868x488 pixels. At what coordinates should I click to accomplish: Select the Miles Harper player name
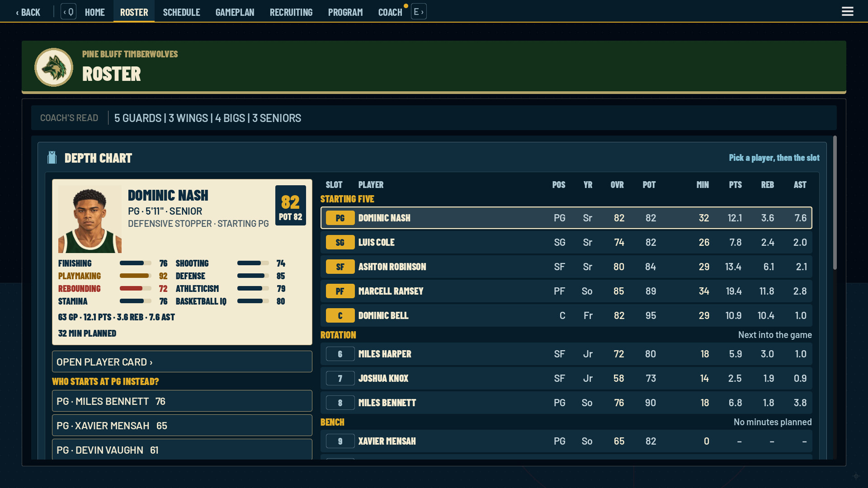tap(385, 354)
